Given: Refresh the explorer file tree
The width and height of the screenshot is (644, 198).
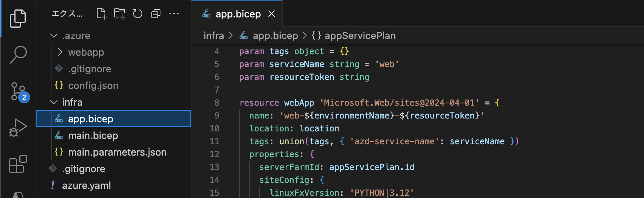Looking at the screenshot, I should pos(138,14).
